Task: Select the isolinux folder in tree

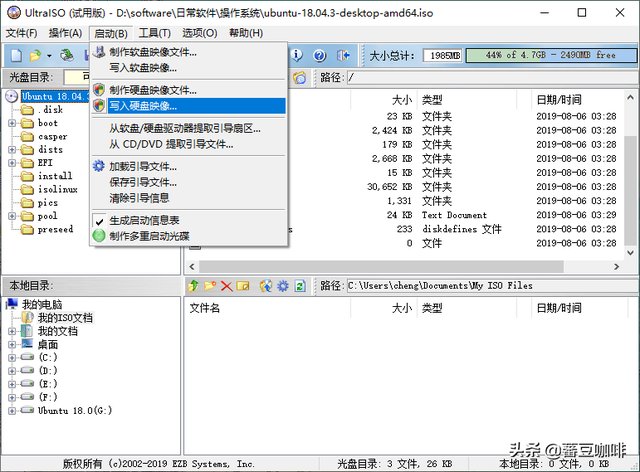Action: [x=58, y=189]
